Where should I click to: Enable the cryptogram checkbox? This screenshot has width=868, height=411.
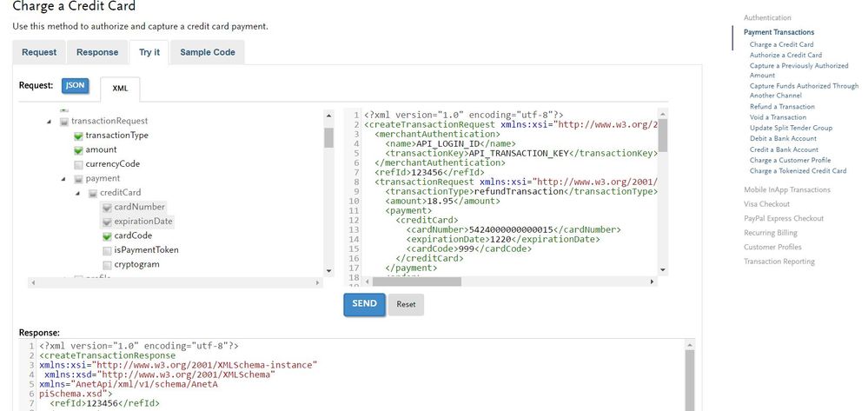click(x=106, y=264)
